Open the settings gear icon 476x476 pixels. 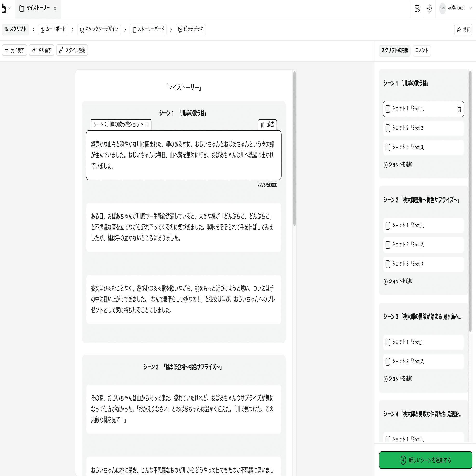[x=429, y=8]
